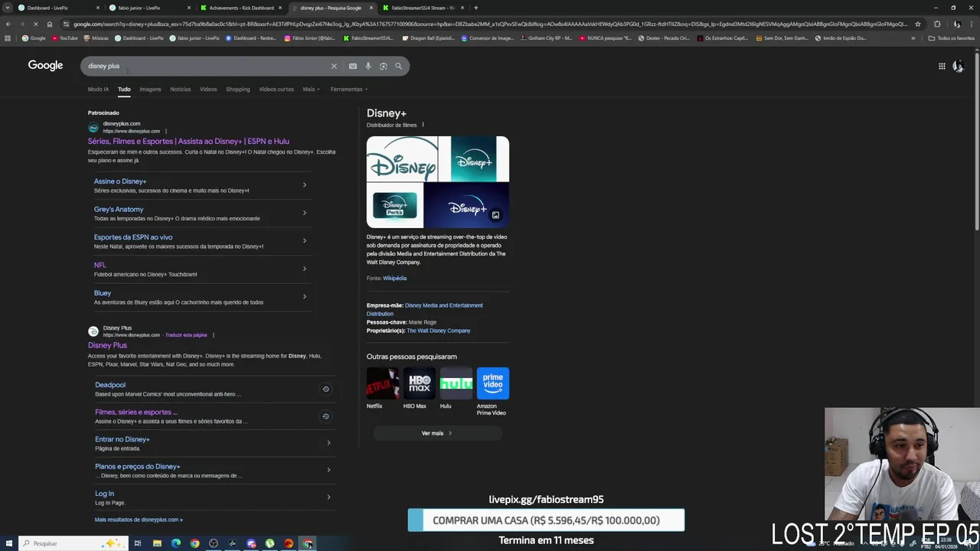Expand the Ferramentas tools dropdown
Viewport: 980px width, 551px height.
[x=349, y=89]
